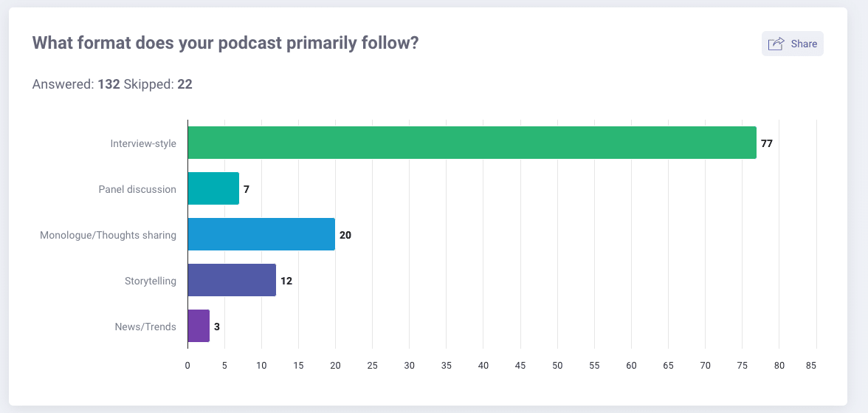The width and height of the screenshot is (868, 413).
Task: Click the purple News/Trends bar
Action: pyautogui.click(x=199, y=326)
